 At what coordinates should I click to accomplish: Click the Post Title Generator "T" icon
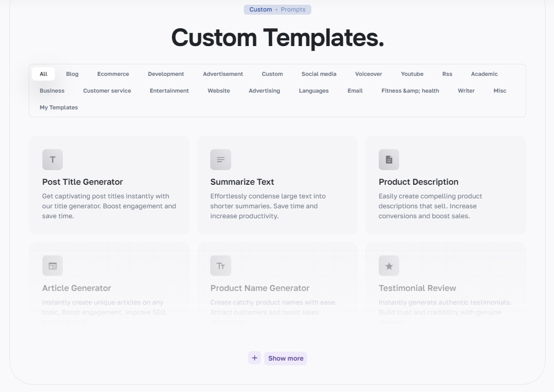tap(52, 160)
